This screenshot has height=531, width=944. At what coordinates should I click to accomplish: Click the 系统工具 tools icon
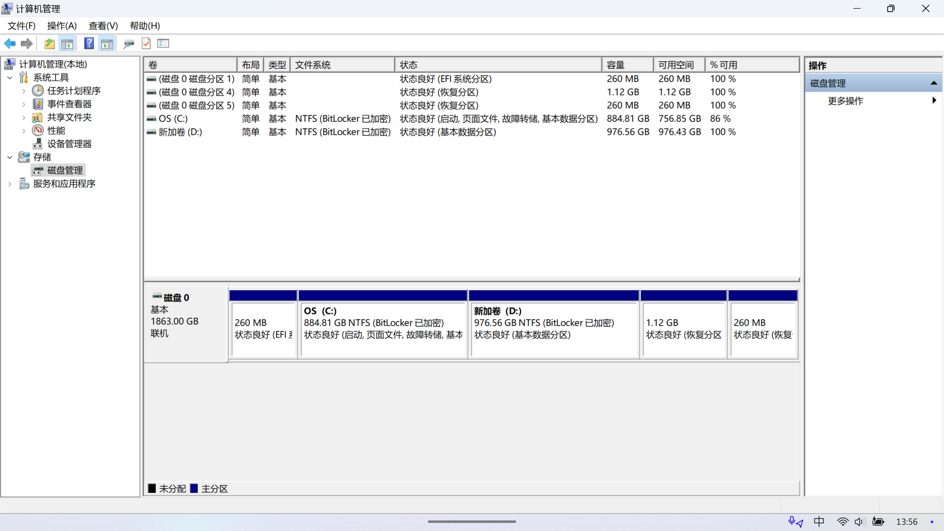click(x=24, y=78)
